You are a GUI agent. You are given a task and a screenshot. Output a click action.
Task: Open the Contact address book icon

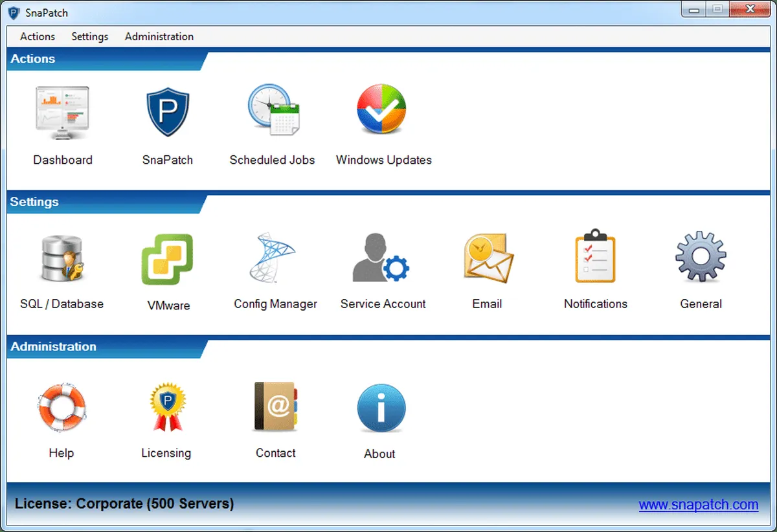pyautogui.click(x=276, y=406)
